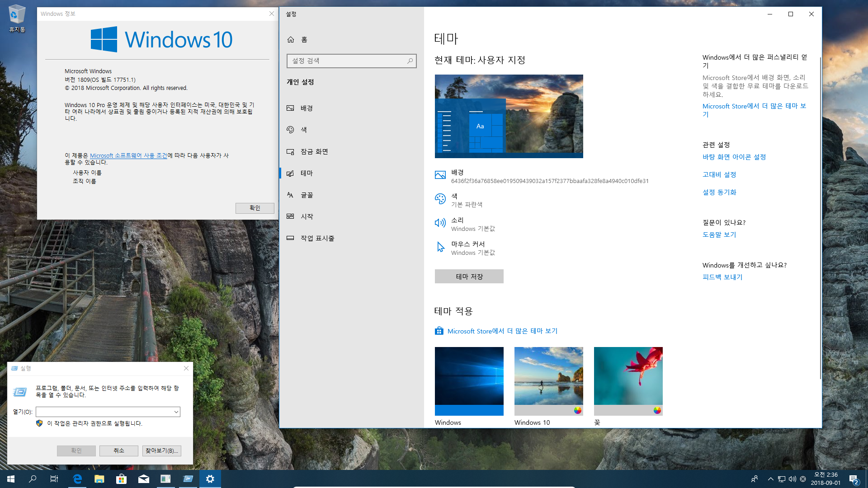
Task: Close the 실행 (Run) dialog
Action: pyautogui.click(x=186, y=368)
